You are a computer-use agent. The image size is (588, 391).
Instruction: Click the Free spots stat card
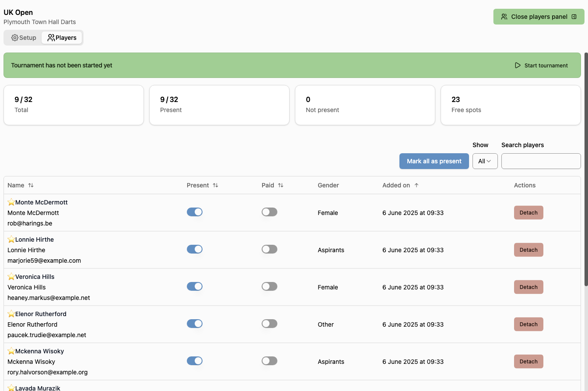(511, 105)
